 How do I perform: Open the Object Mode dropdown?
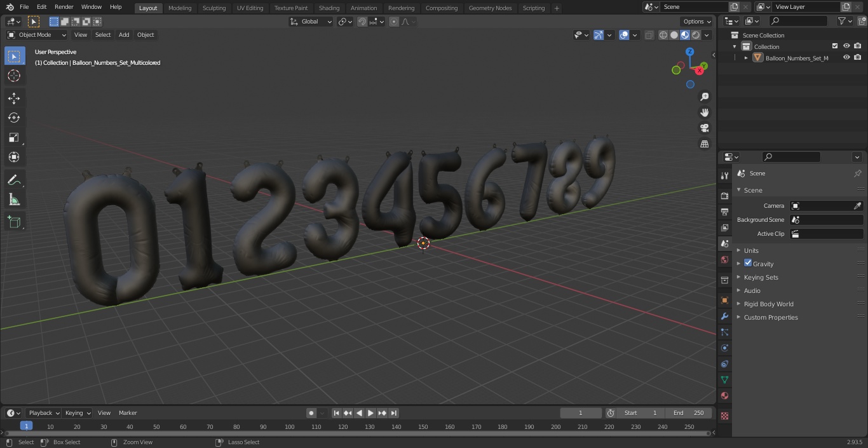[37, 35]
